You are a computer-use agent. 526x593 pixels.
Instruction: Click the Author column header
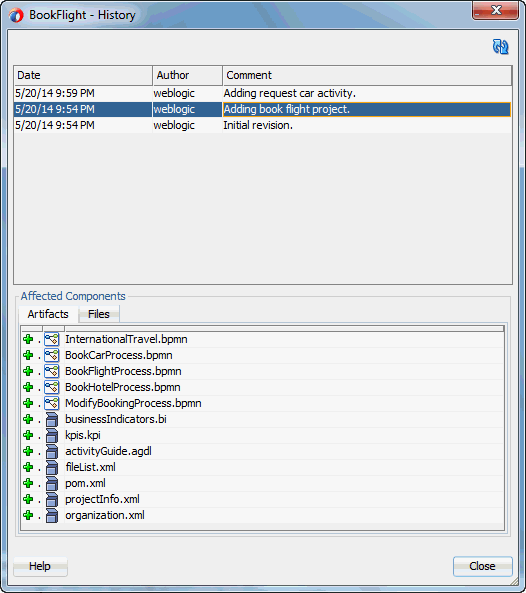(188, 75)
